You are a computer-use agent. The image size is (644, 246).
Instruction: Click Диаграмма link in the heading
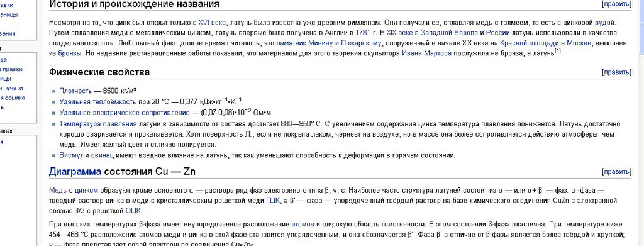click(75, 171)
